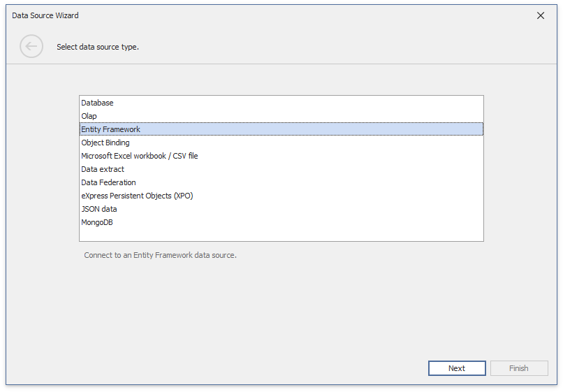Viewport: 563px width, 392px height.
Task: Select the Database data source type
Action: 281,103
